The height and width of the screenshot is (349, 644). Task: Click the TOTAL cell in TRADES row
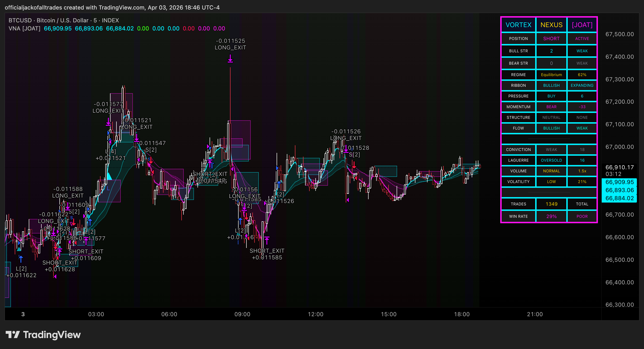pos(582,204)
